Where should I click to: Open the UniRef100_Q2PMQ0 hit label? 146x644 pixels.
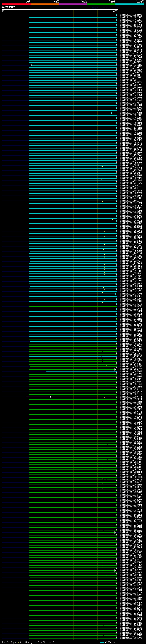[x=131, y=17]
